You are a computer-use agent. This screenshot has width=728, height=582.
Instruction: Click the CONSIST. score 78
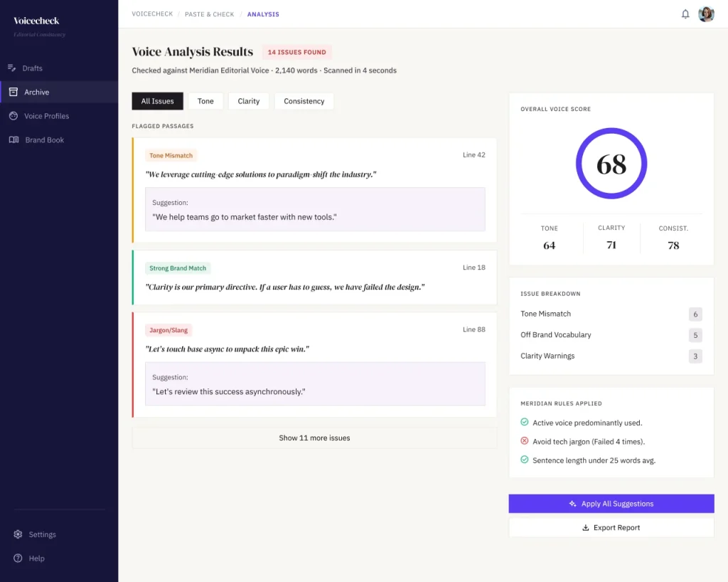tap(673, 245)
